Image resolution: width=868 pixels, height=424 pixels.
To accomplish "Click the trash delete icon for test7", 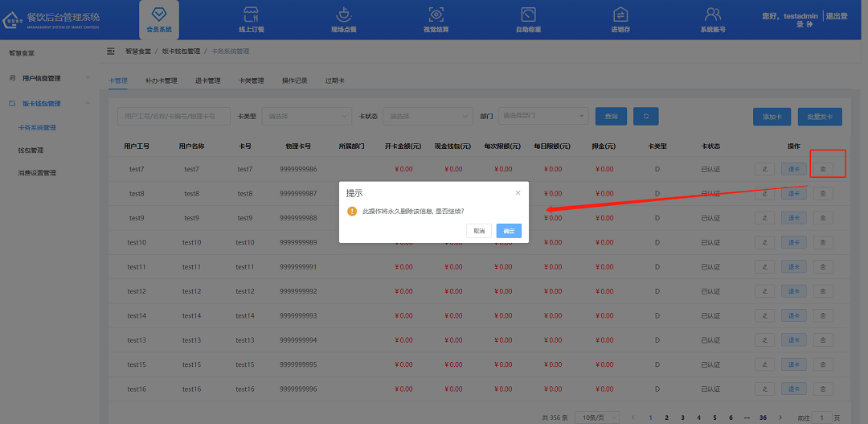I will point(822,169).
